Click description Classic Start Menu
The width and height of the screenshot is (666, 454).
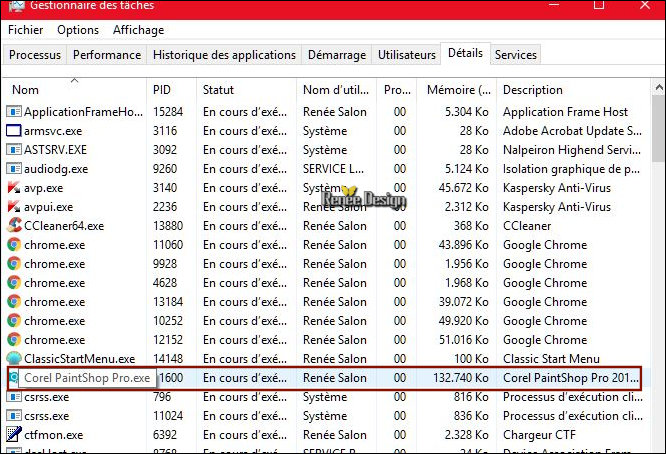551,359
